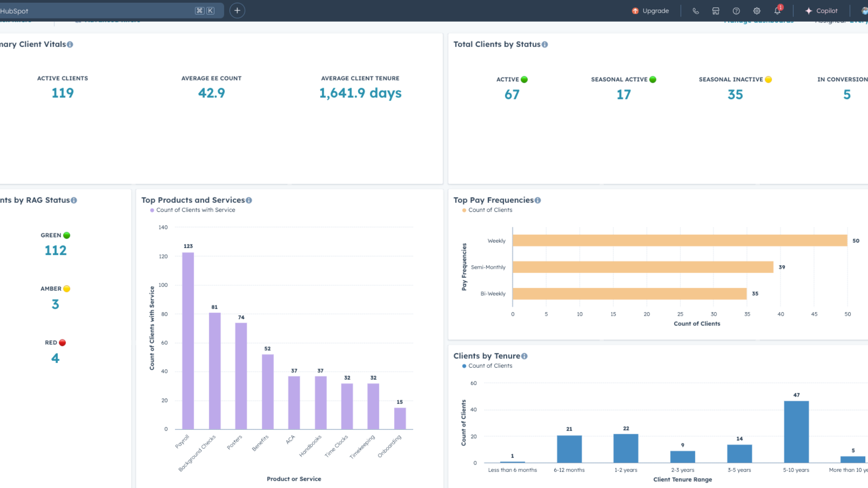Toggle Count of Clients with Service legend
This screenshot has height=488, width=868.
pos(193,210)
